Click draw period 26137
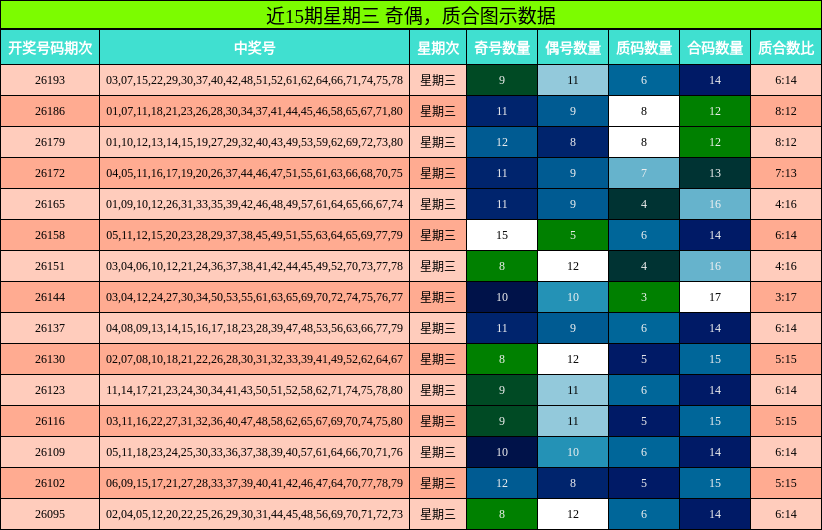Image resolution: width=822 pixels, height=530 pixels. click(50, 328)
